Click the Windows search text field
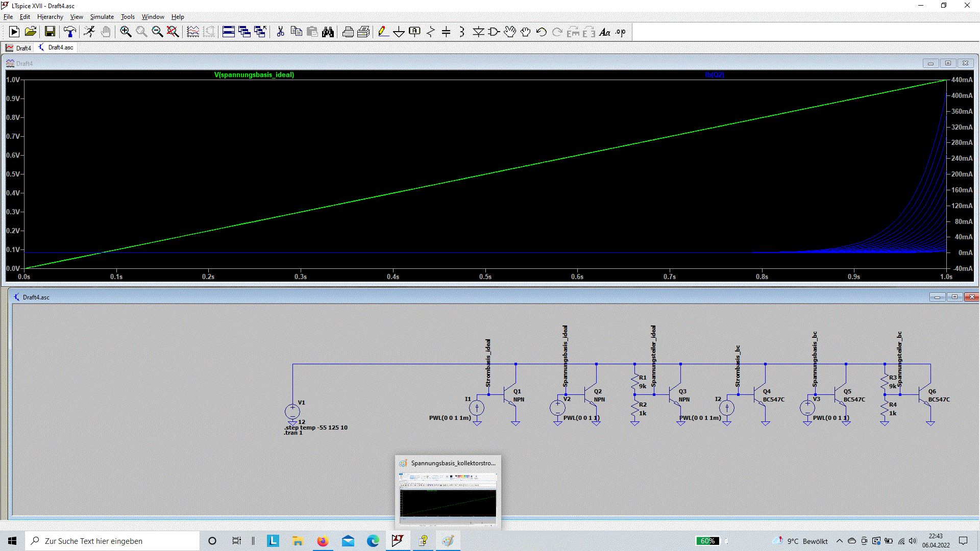The image size is (980, 551). (x=112, y=541)
